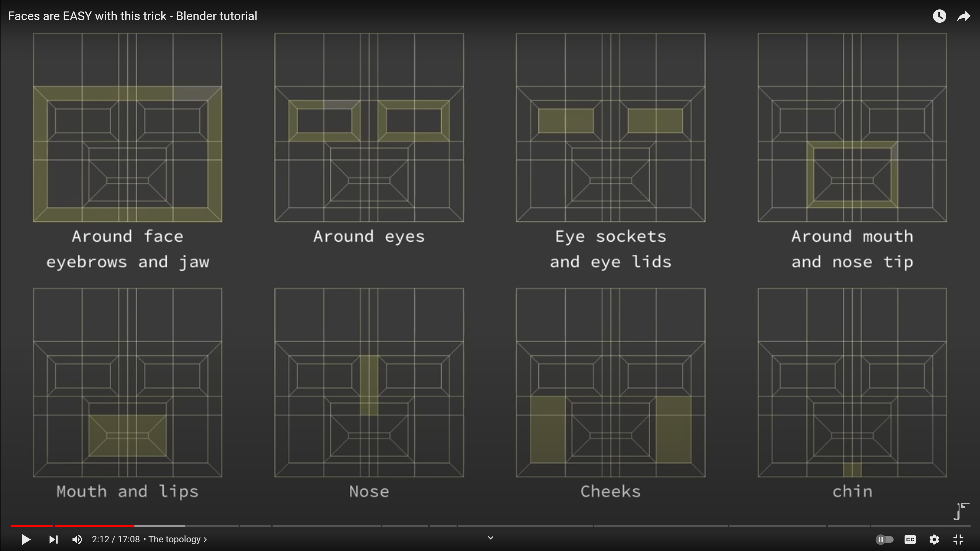Click the 'Cheeks' topology diagram
This screenshot has width=980, height=551.
611,382
